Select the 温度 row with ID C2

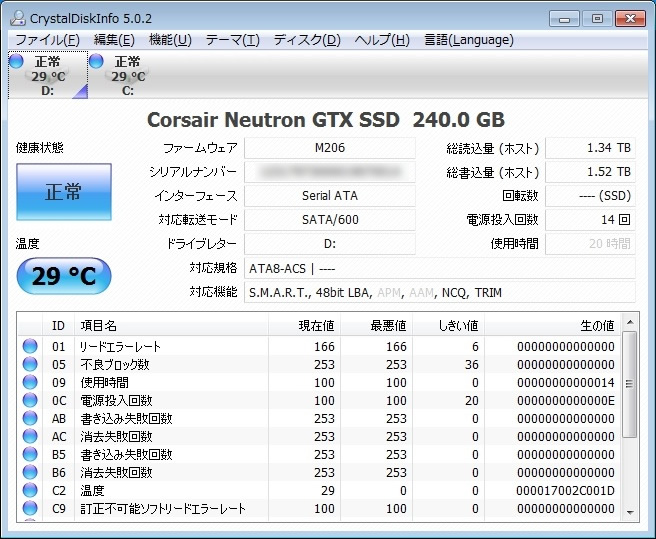point(319,490)
